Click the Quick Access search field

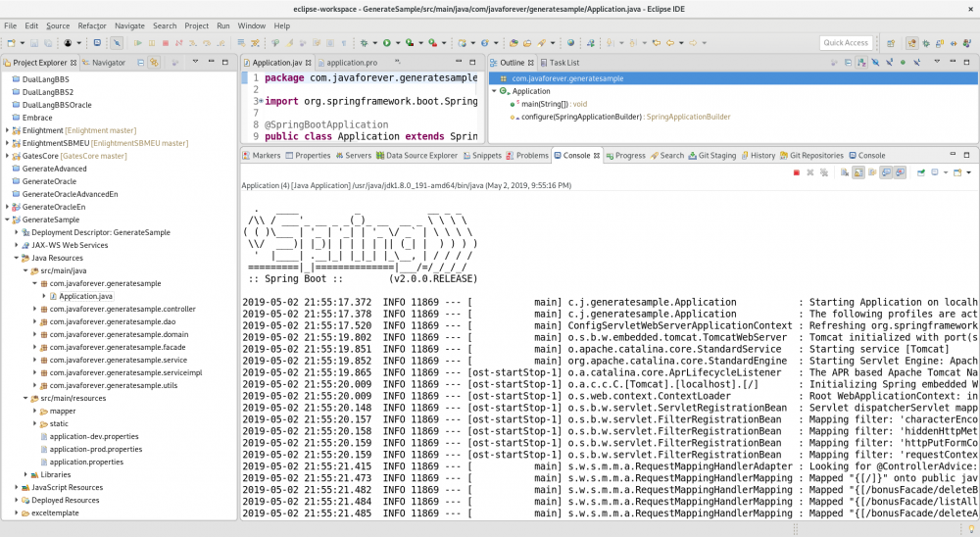pyautogui.click(x=845, y=43)
